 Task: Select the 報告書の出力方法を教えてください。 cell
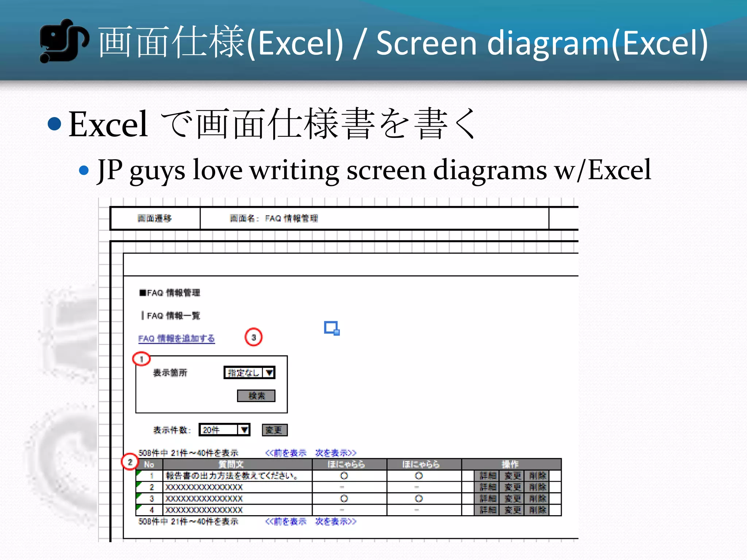(x=237, y=475)
